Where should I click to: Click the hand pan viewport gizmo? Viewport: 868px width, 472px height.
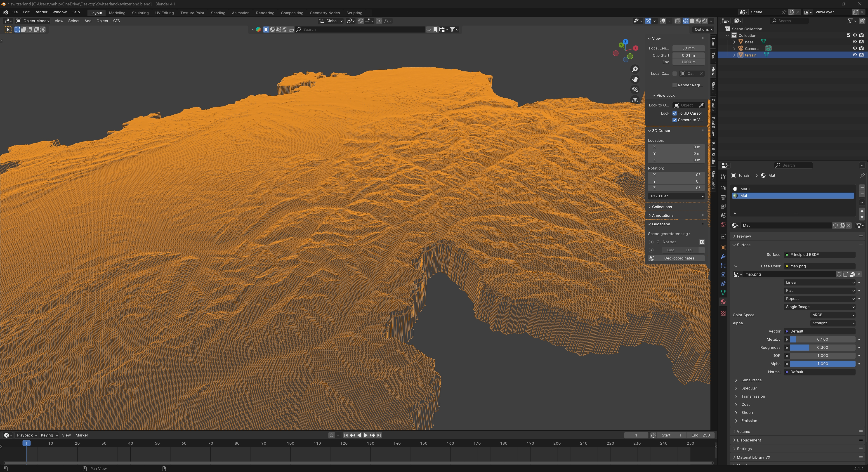pyautogui.click(x=635, y=80)
